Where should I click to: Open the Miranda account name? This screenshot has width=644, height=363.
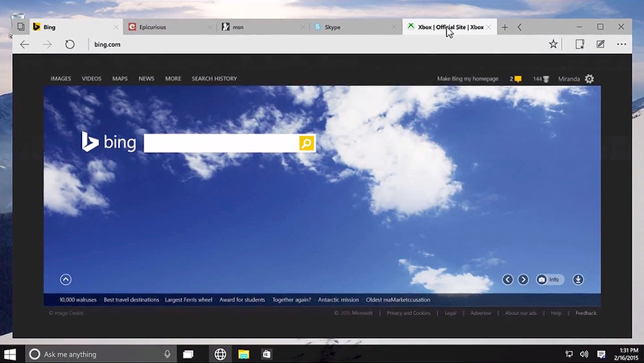tap(569, 79)
